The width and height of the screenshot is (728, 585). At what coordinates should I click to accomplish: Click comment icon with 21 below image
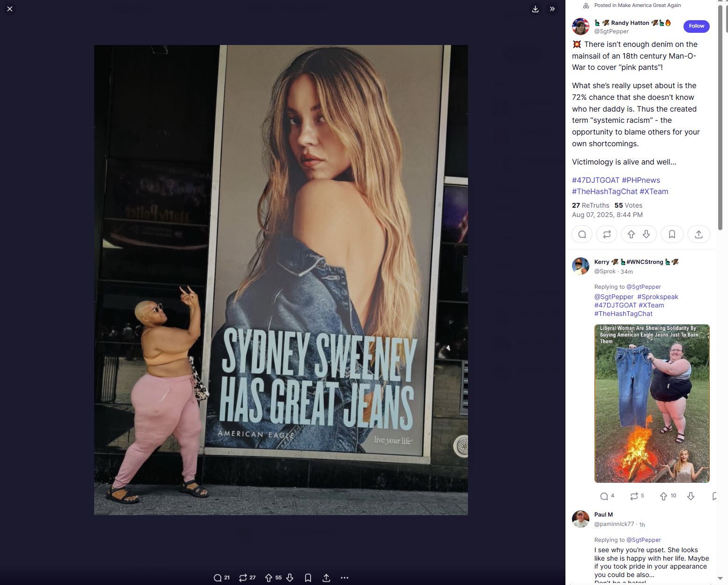point(218,577)
